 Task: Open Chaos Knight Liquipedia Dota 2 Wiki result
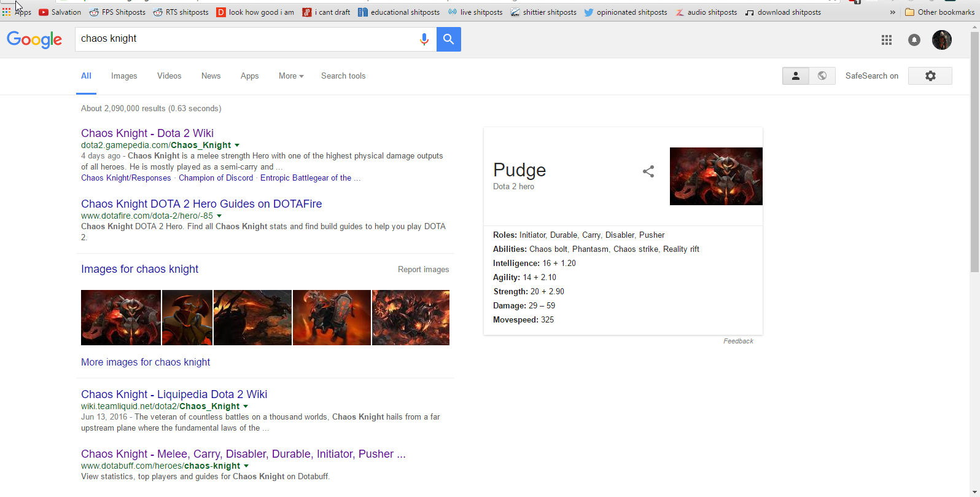[174, 394]
